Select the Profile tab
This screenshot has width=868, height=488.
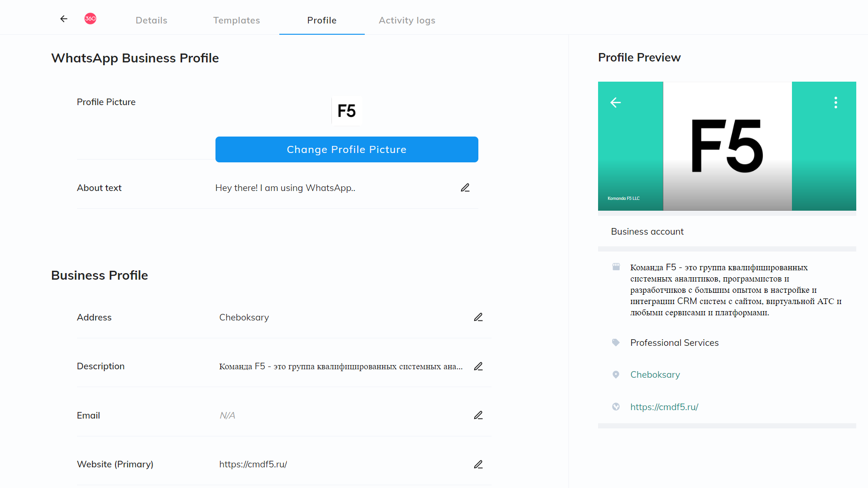pos(322,20)
